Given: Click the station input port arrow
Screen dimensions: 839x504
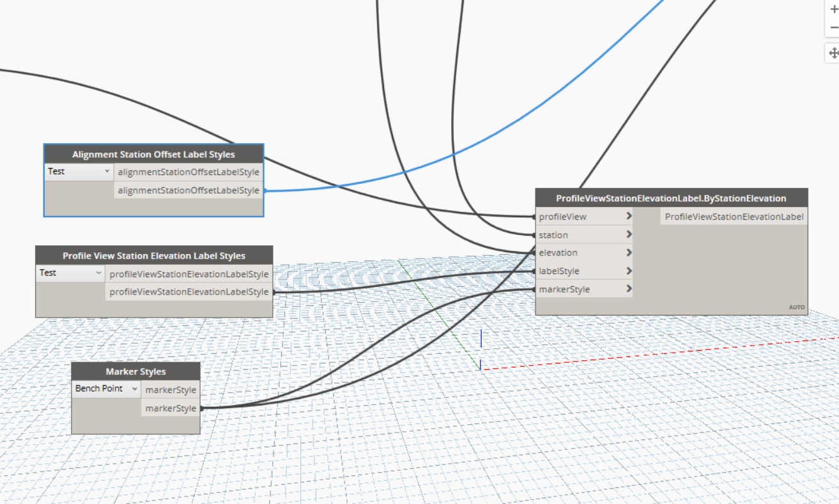Looking at the screenshot, I should (629, 234).
